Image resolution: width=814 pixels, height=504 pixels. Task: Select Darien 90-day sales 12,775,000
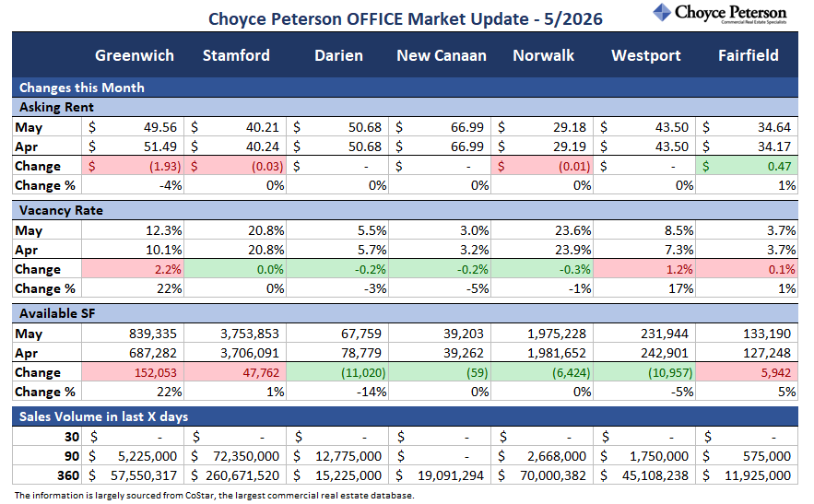click(x=348, y=457)
